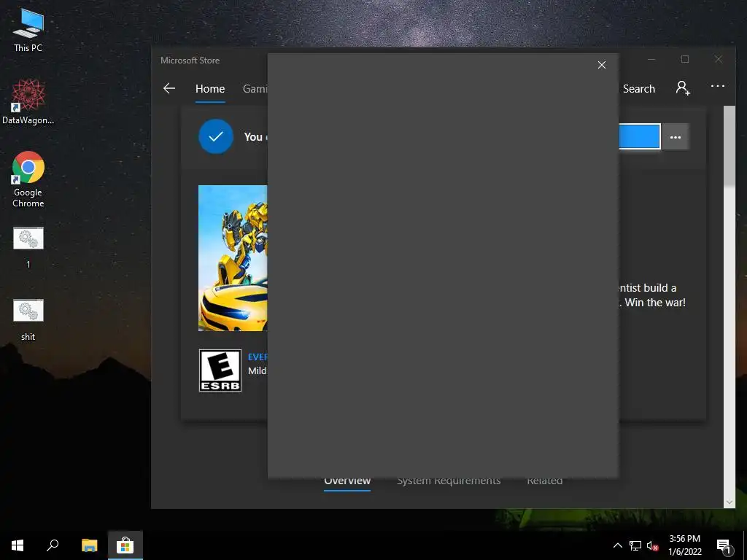This screenshot has width=747, height=560.
Task: Minimize the Microsoft Store window
Action: point(651,60)
